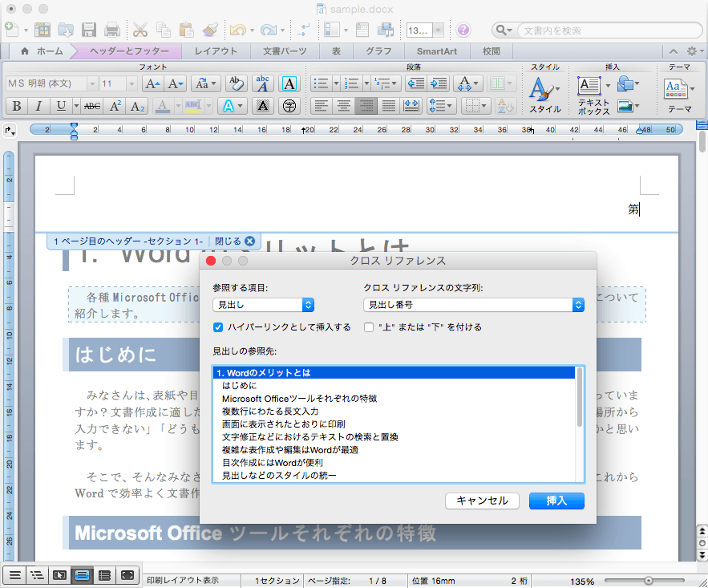Image resolution: width=708 pixels, height=588 pixels.
Task: Click the Redo arrow icon
Action: click(x=269, y=30)
